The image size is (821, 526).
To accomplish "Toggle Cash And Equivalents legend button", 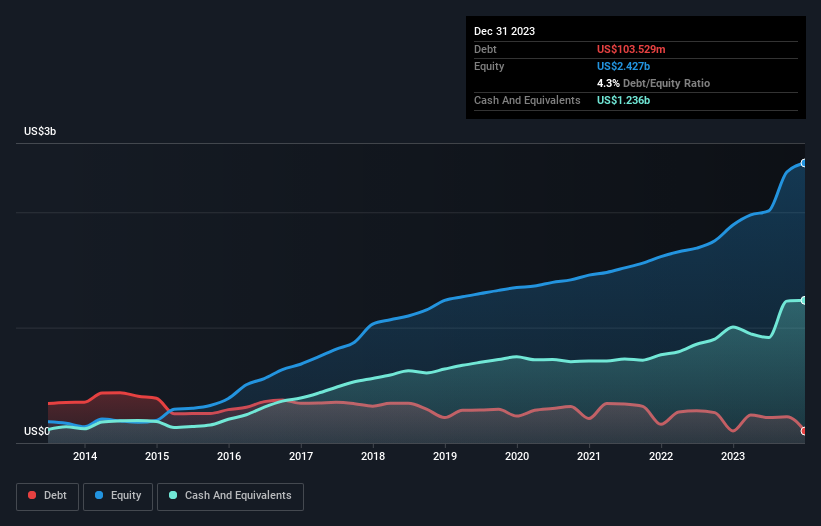I will (230, 496).
